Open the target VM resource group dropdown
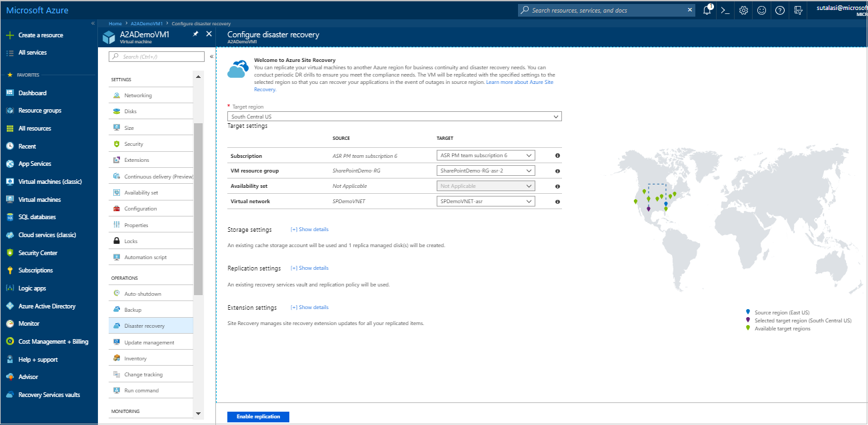Screen dimensions: 868x425 [486, 171]
